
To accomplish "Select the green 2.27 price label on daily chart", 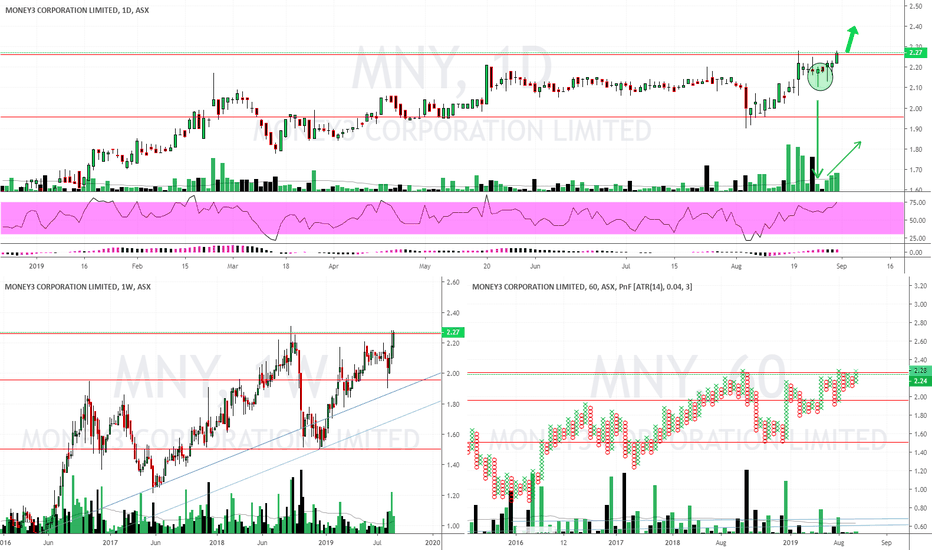I will (915, 53).
